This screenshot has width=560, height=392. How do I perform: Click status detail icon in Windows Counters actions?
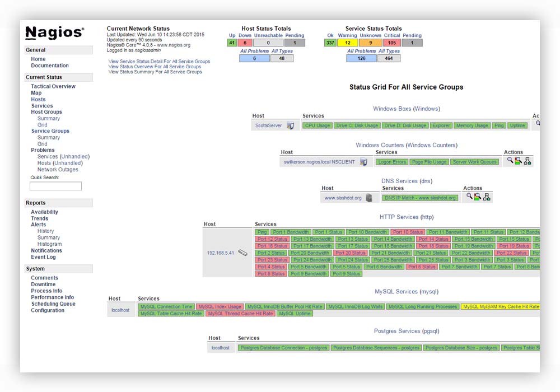coord(519,161)
